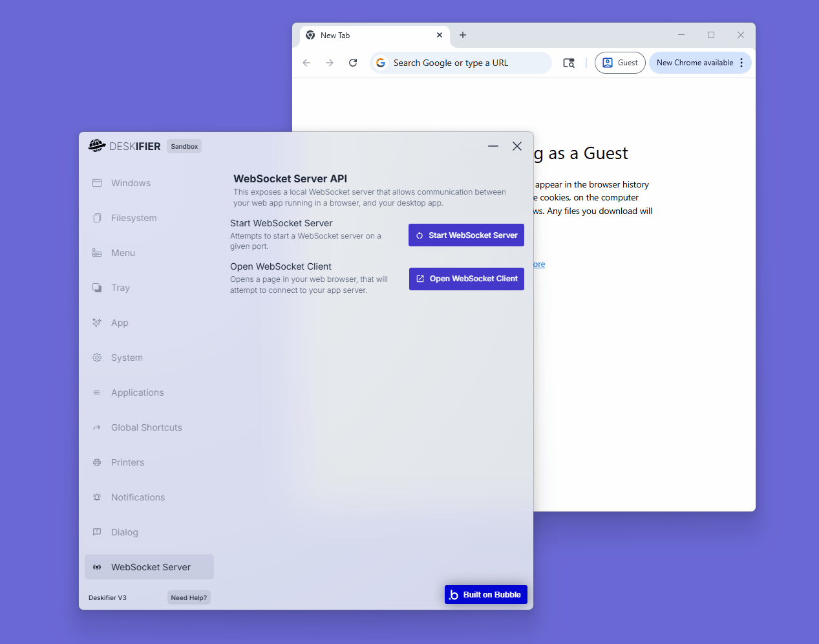Click the Open WebSocket Client button
This screenshot has height=644, width=819.
(x=467, y=279)
